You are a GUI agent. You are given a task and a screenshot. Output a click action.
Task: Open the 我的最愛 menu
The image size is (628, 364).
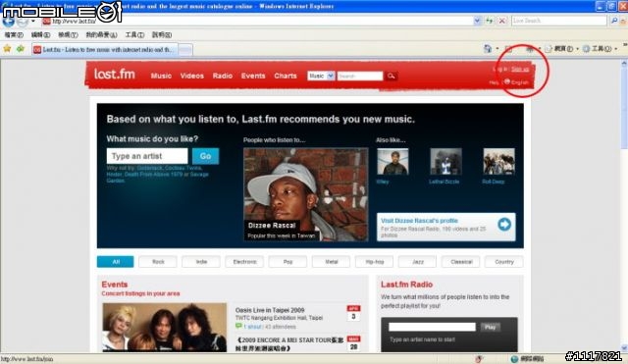pos(101,35)
